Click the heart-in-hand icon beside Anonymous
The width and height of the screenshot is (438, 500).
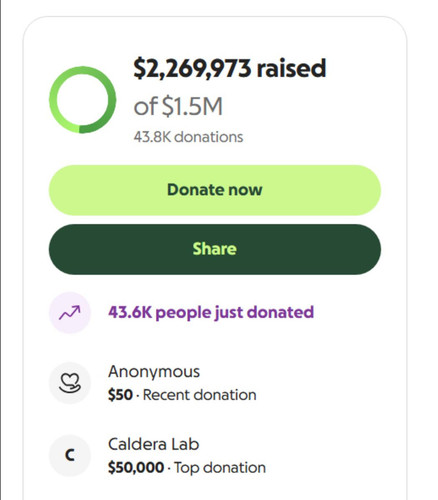tap(70, 383)
